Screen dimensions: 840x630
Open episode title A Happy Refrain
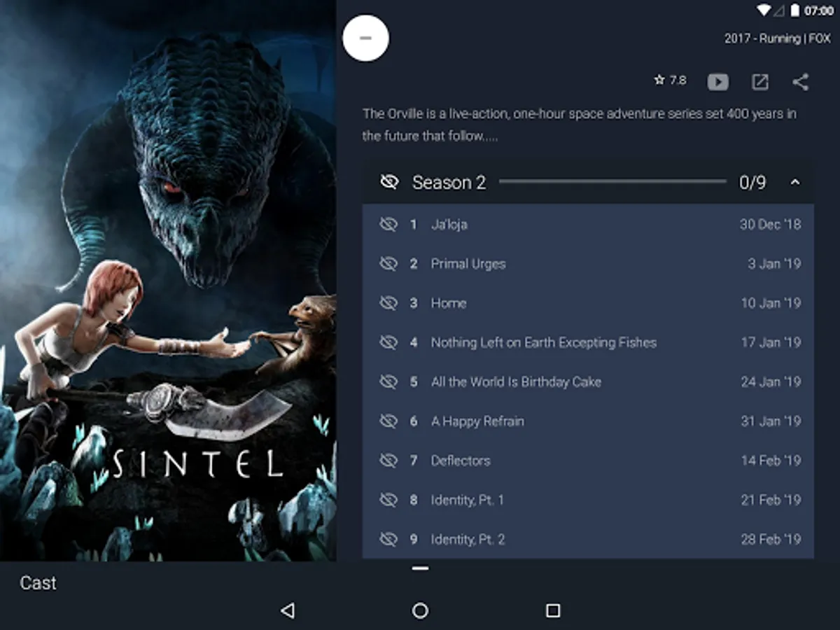pyautogui.click(x=477, y=421)
